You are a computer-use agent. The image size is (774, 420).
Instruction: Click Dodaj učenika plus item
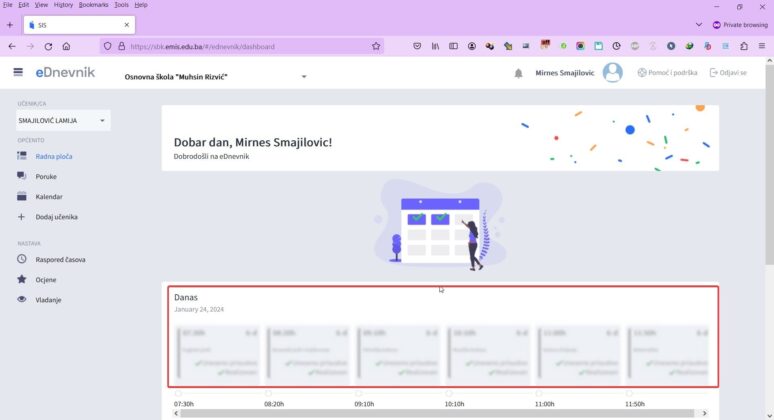click(56, 216)
